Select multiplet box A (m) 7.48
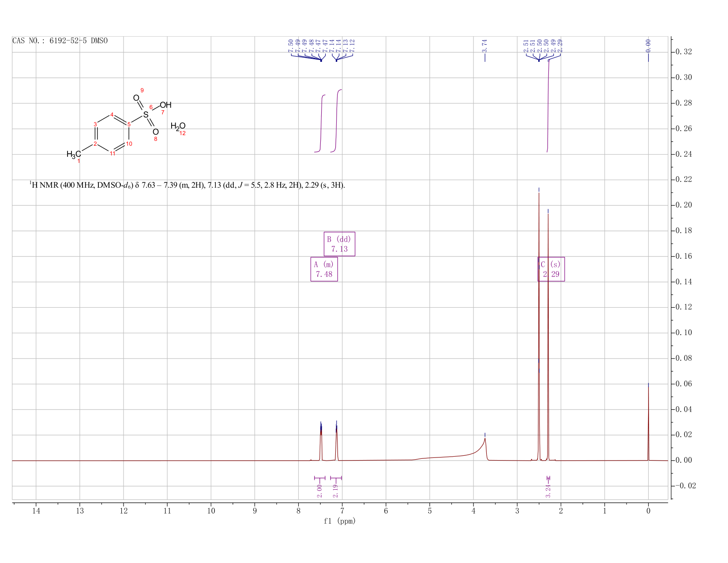This screenshot has width=728, height=563. (x=324, y=269)
